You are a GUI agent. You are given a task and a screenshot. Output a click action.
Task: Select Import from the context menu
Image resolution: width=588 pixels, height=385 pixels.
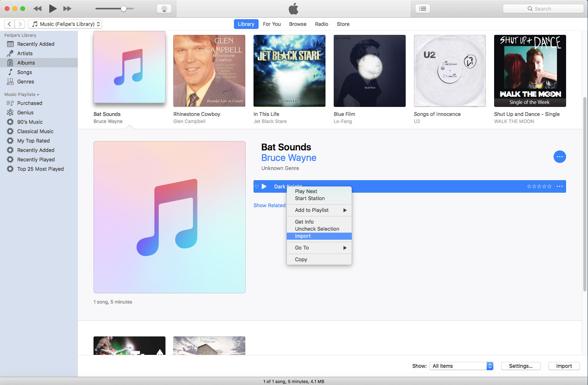(x=303, y=236)
